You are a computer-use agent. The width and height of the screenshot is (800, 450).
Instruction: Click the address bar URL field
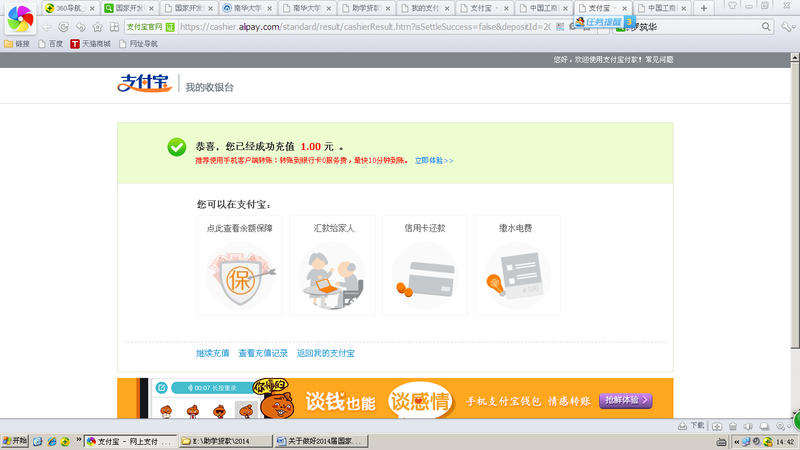pos(365,27)
